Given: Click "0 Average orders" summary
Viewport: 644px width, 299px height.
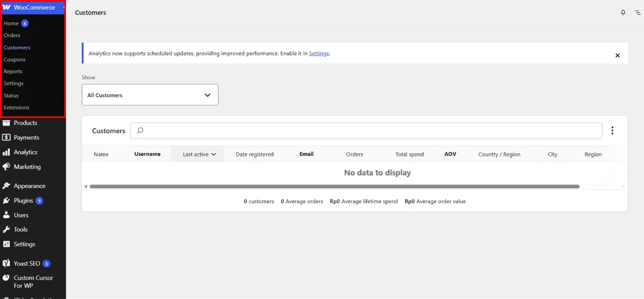Looking at the screenshot, I should point(302,202).
